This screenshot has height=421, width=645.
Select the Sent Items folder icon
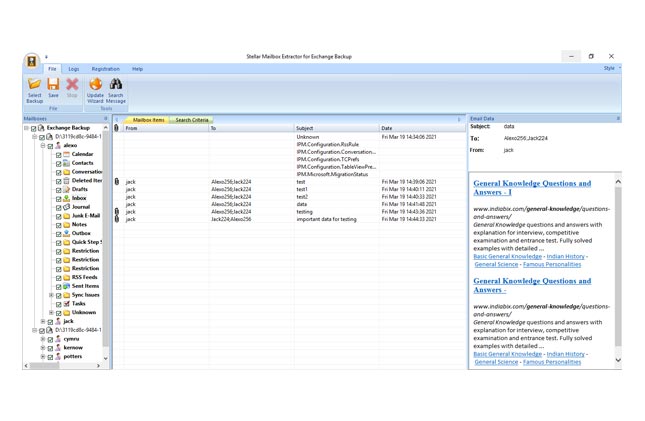66,286
